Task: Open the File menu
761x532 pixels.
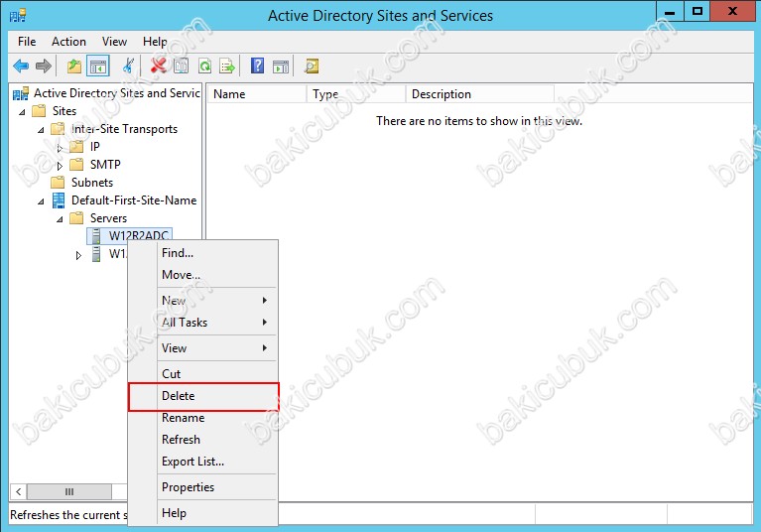Action: (27, 42)
